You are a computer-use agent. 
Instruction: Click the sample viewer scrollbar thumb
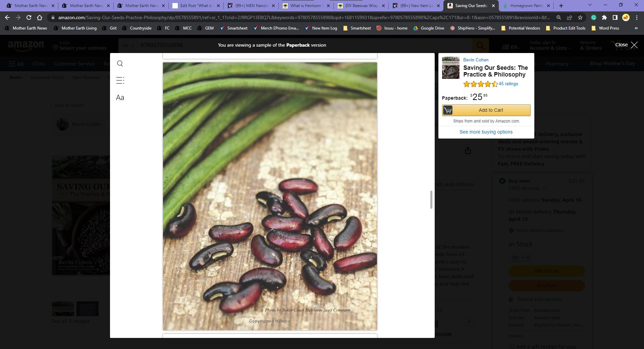(x=431, y=200)
